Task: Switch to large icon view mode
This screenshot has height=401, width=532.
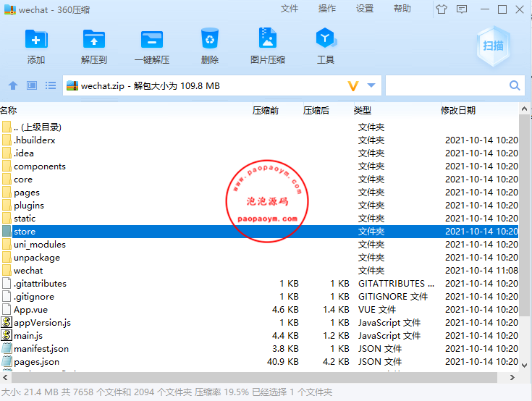Action: (x=31, y=85)
